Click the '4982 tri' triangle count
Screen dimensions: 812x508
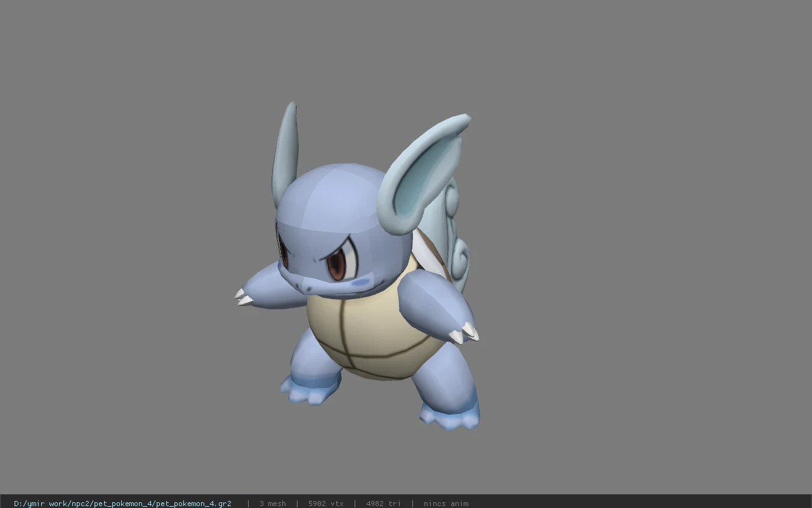point(383,504)
